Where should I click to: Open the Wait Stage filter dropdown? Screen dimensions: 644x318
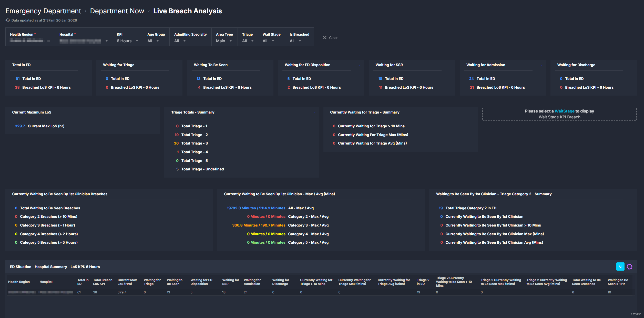click(268, 41)
